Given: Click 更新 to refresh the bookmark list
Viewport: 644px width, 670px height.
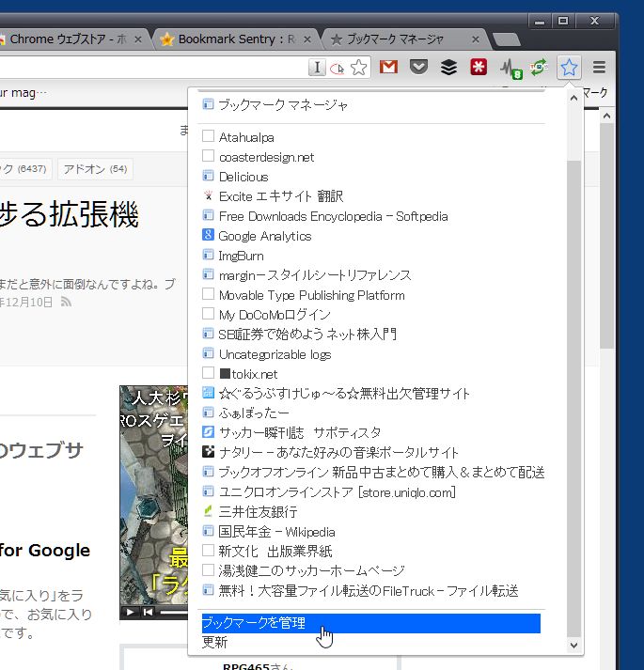Looking at the screenshot, I should 214,642.
